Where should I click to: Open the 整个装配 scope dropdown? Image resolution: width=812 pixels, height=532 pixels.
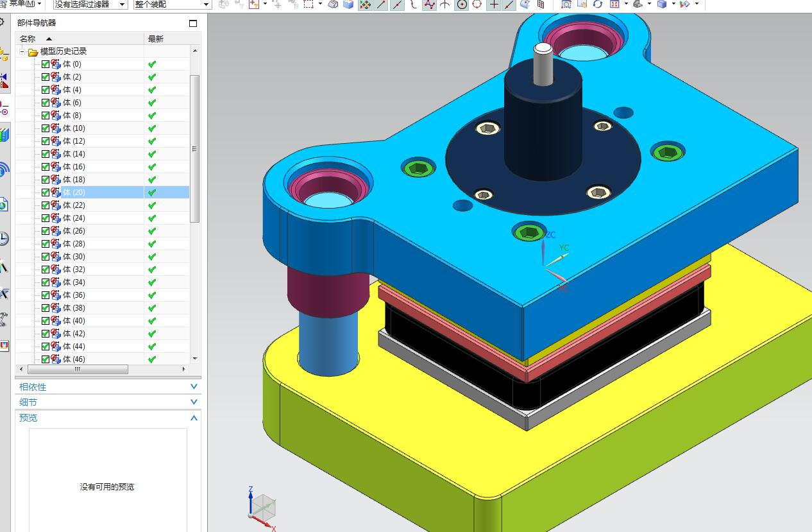pyautogui.click(x=173, y=4)
